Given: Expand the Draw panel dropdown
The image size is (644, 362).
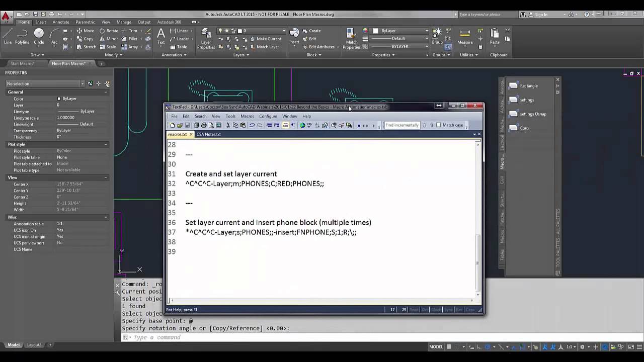Looking at the screenshot, I should [x=37, y=55].
